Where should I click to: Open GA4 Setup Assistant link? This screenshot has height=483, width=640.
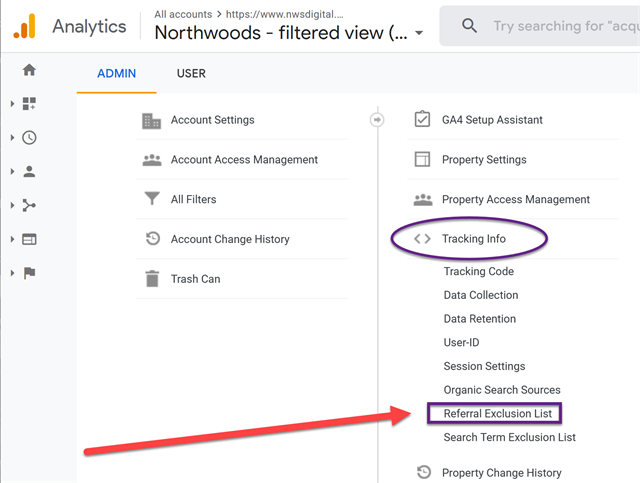pos(492,120)
